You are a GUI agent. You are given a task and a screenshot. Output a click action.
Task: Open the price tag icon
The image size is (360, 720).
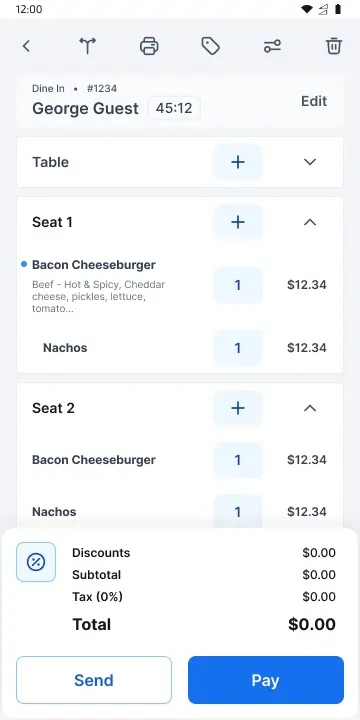point(211,46)
